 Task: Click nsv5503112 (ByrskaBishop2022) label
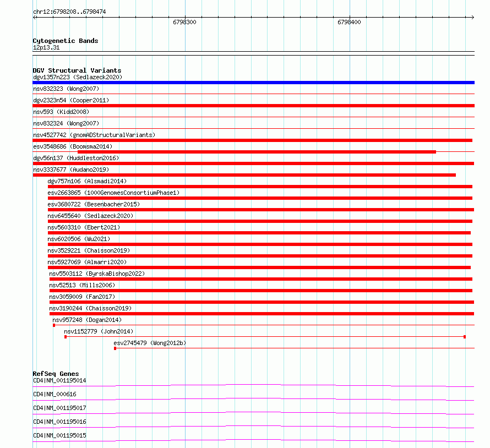[97, 274]
